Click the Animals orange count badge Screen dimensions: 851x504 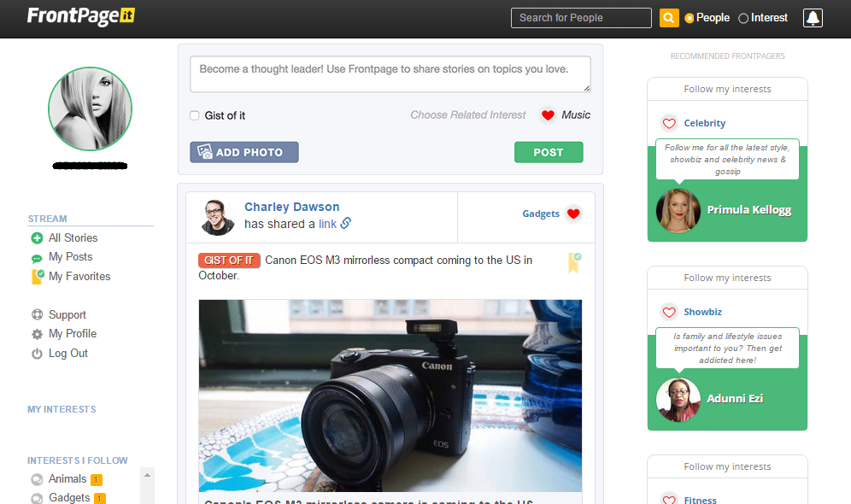pyautogui.click(x=97, y=480)
